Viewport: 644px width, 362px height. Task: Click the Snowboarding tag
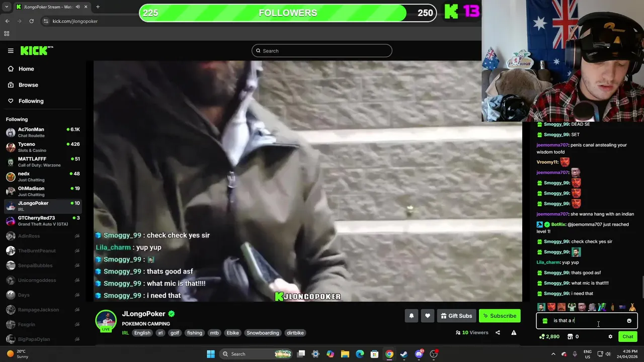pyautogui.click(x=263, y=333)
